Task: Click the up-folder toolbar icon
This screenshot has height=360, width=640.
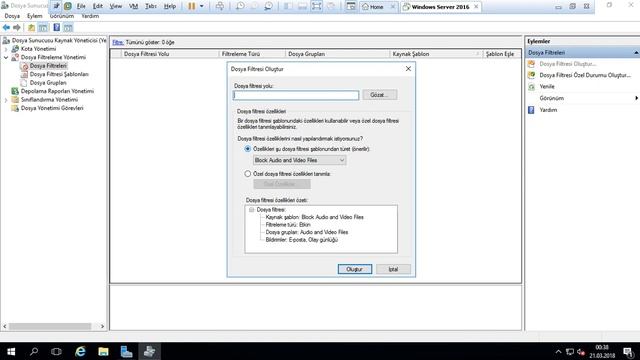Action: click(31, 27)
